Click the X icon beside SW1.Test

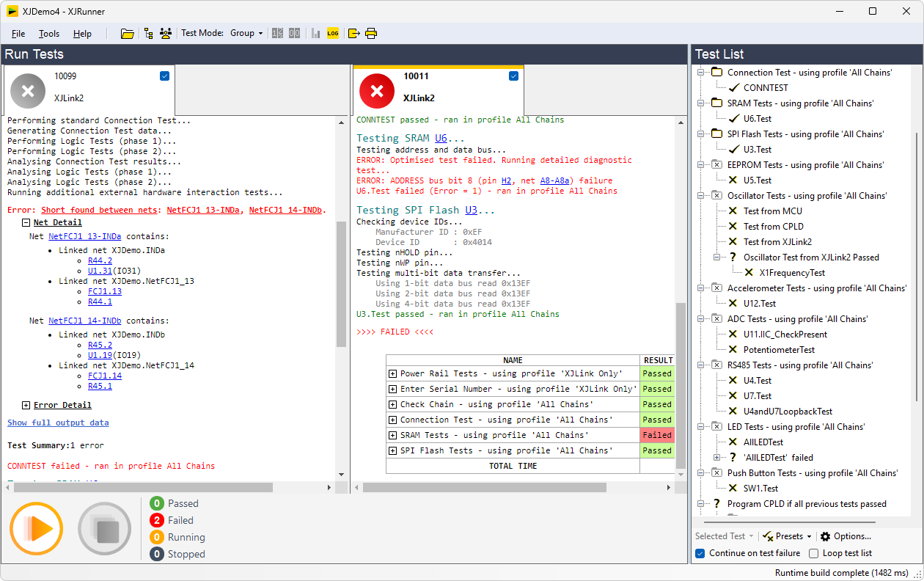click(x=733, y=489)
